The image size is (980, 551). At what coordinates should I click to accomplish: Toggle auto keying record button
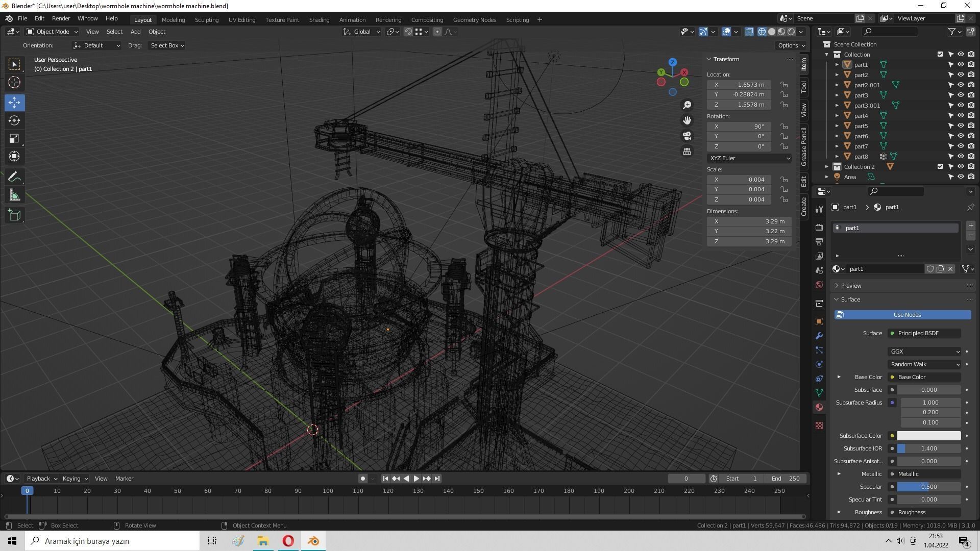[x=363, y=479]
